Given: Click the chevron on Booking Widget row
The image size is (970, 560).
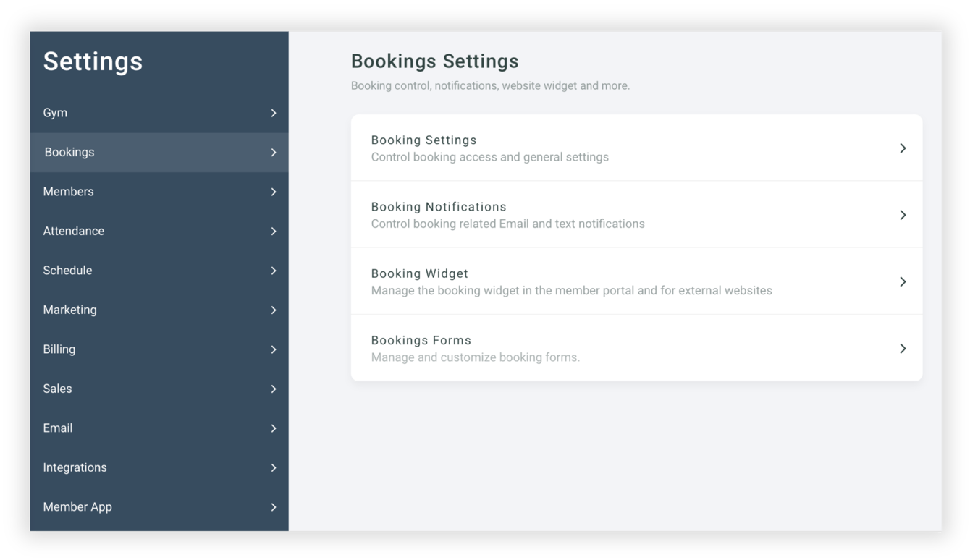Looking at the screenshot, I should point(903,281).
